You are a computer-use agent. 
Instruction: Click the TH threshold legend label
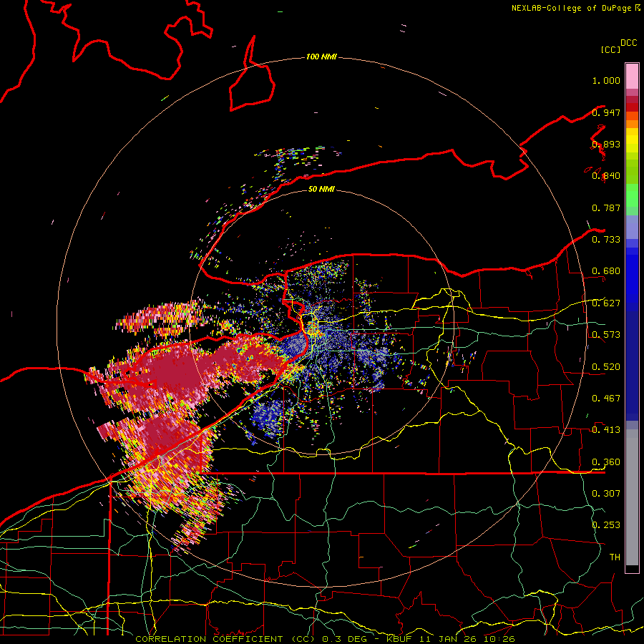[x=615, y=557]
